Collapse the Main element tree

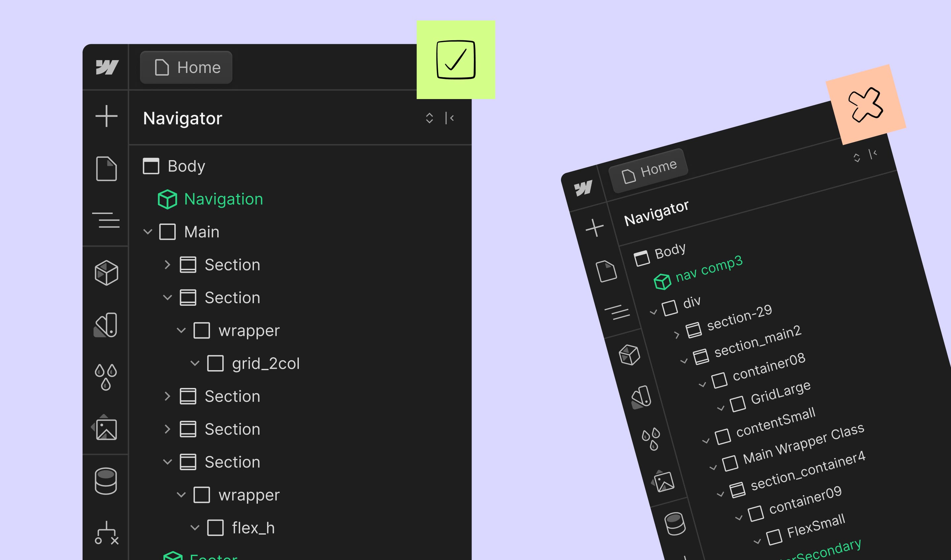coord(148,232)
